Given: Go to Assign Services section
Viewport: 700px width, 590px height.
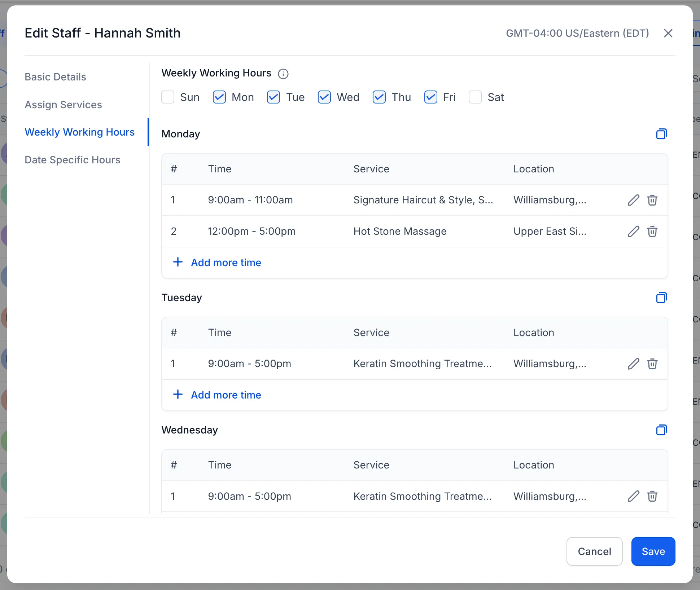Looking at the screenshot, I should (64, 105).
